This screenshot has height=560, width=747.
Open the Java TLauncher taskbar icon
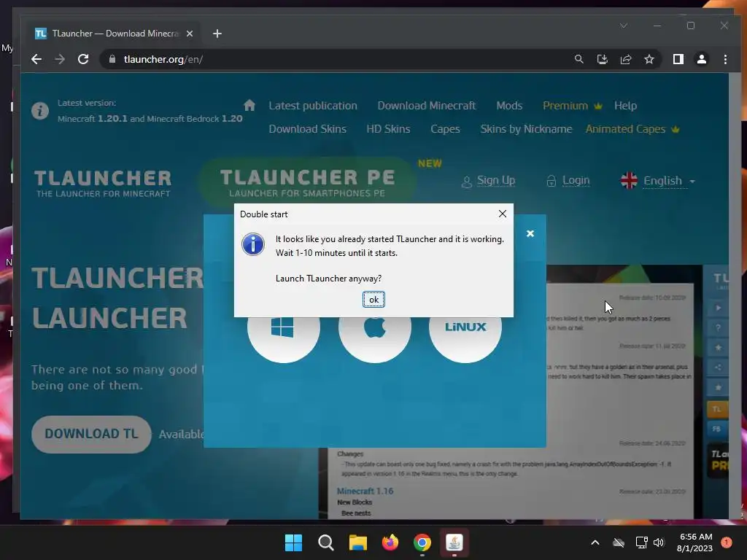pos(454,542)
